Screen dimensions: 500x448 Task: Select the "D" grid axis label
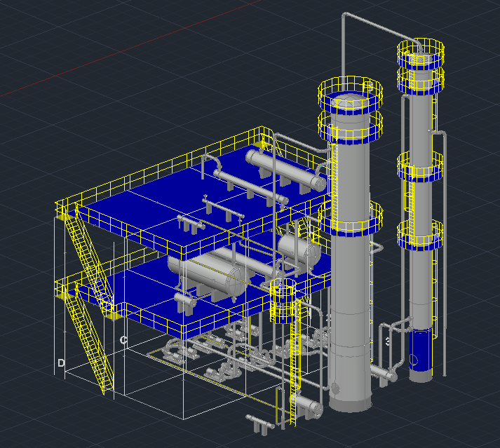pos(61,363)
